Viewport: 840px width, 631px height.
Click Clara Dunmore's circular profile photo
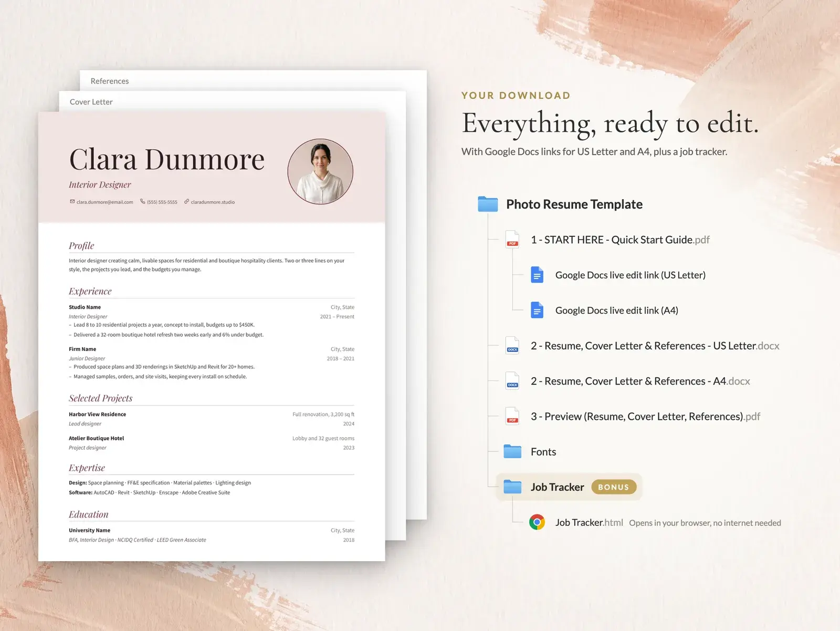[x=320, y=171]
